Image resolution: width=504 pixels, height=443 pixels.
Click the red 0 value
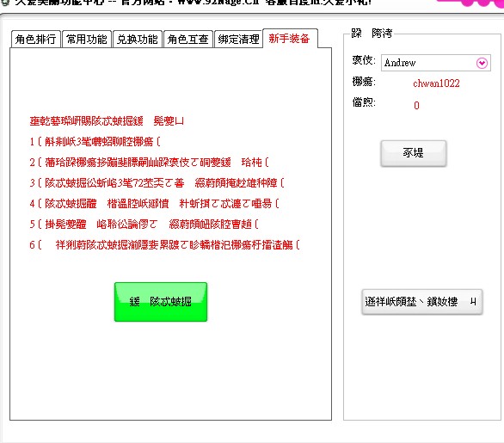[416, 106]
